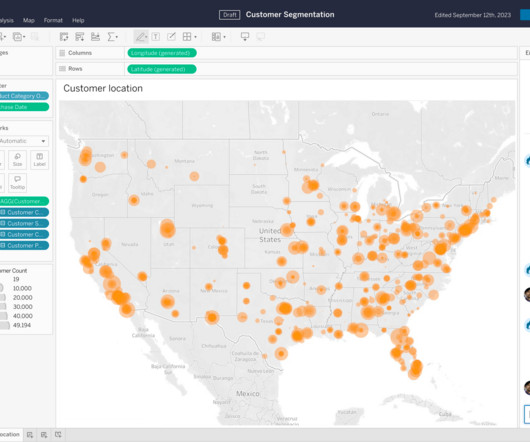530x442 pixels.
Task: Click the United States map label
Action: coord(270,235)
